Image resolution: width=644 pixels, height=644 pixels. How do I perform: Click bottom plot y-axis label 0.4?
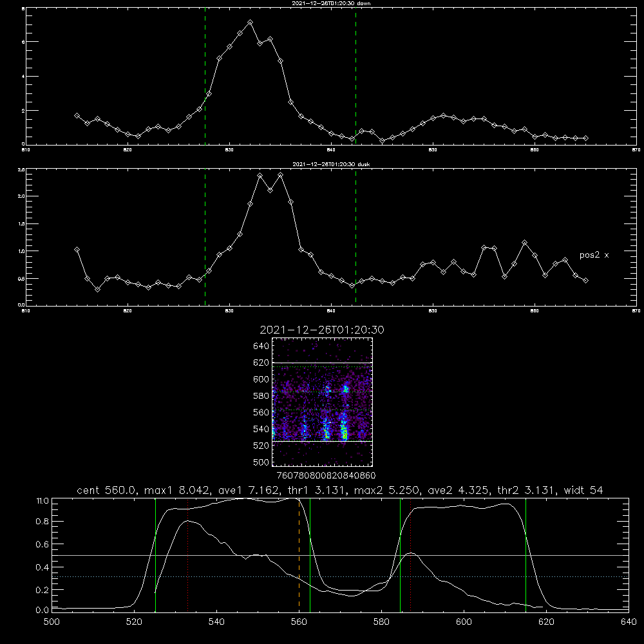click(x=43, y=567)
